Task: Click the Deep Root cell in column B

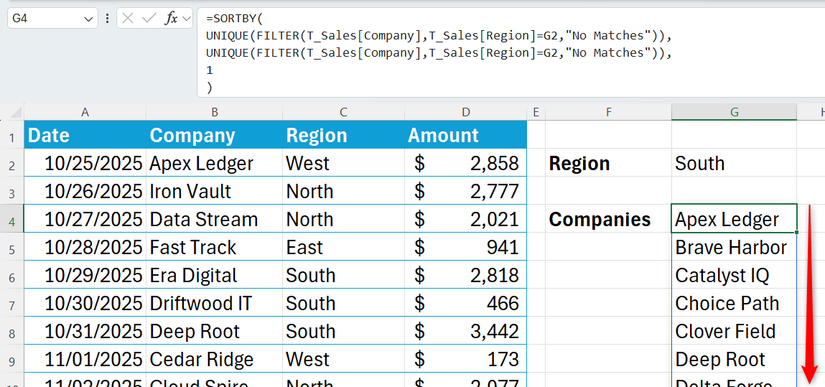Action: tap(214, 331)
